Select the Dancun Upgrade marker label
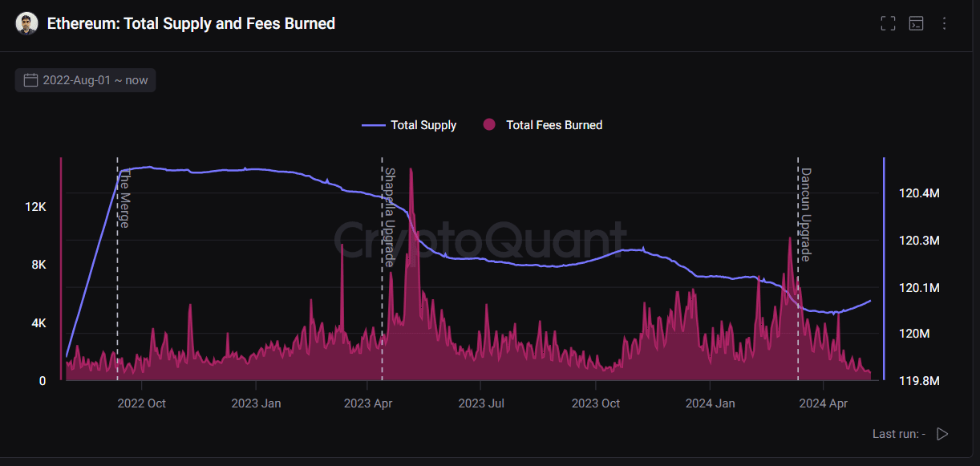The image size is (980, 466). coord(805,214)
